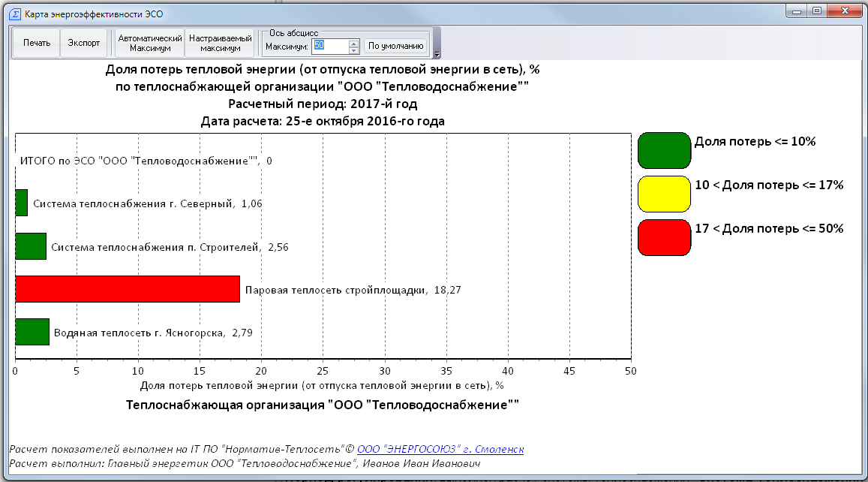868x482 pixels.
Task: Open the ООО "ЭНЕРГОСОЮЗ" г. Смоленск link
Action: tap(440, 449)
